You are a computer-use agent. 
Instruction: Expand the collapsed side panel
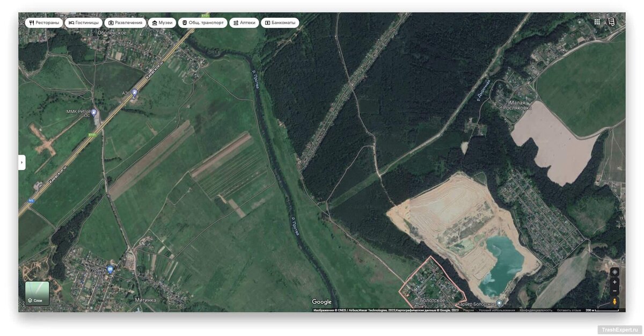22,162
